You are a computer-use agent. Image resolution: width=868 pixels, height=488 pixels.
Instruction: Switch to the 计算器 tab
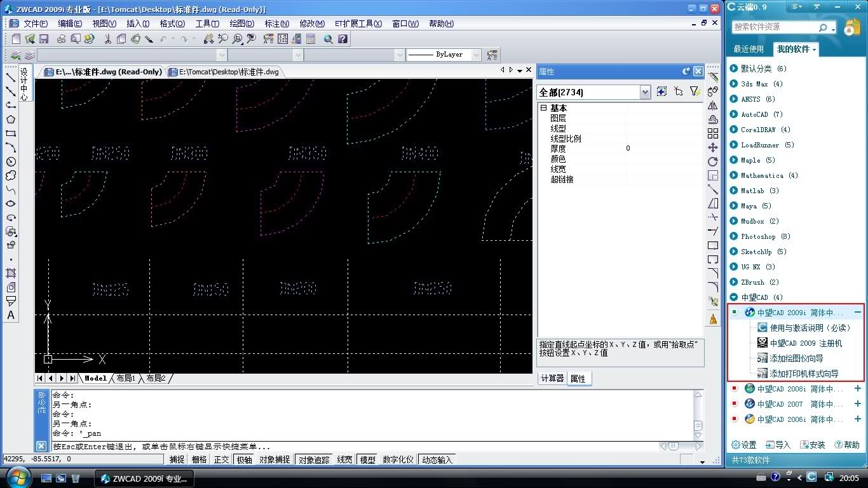(x=552, y=378)
